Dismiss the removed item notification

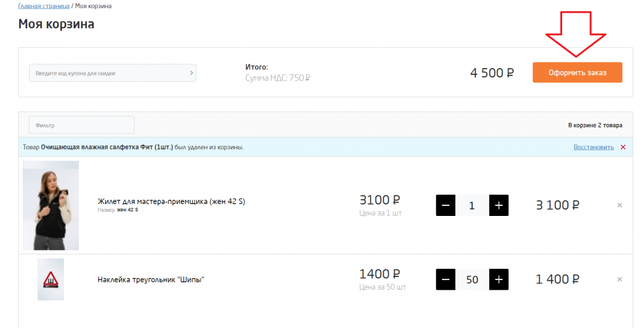(x=623, y=147)
